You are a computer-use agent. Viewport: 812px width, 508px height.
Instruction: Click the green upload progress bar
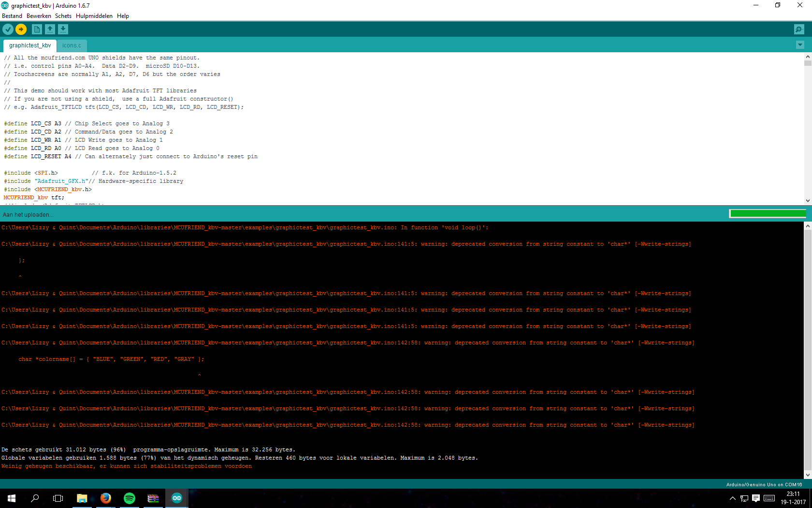[x=768, y=214]
